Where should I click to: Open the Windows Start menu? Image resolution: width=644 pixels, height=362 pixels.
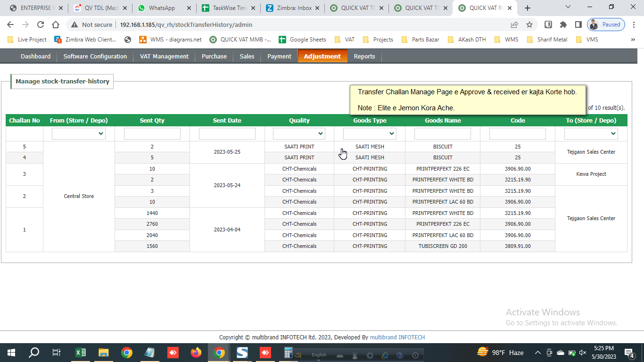pos(11,353)
